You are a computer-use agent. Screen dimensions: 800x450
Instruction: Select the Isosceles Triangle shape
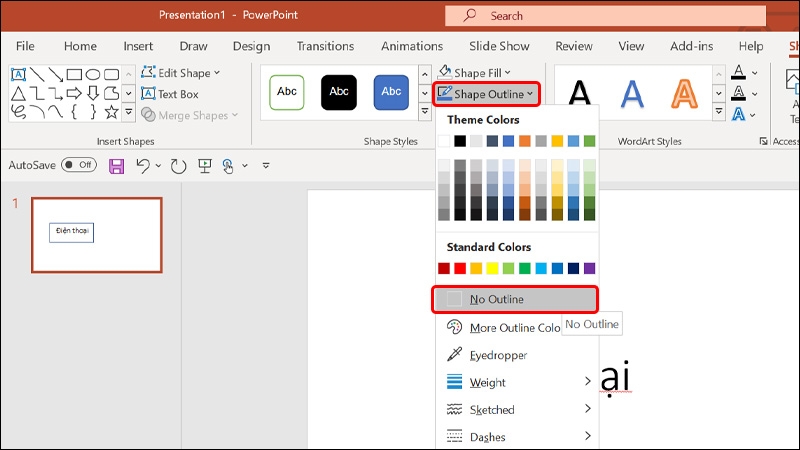pyautogui.click(x=18, y=93)
